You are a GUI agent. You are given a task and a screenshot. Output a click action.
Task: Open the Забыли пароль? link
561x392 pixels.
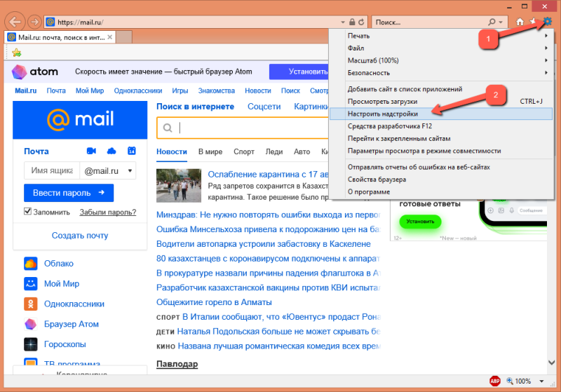click(x=108, y=212)
